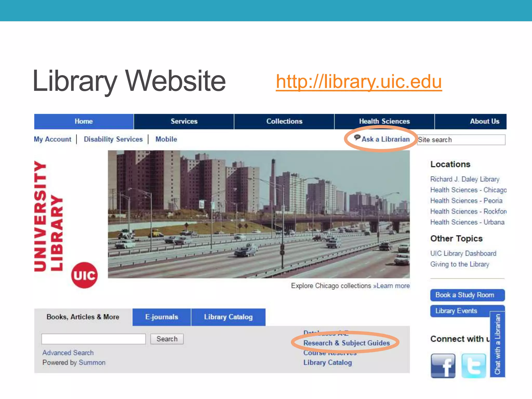This screenshot has height=399, width=532.
Task: Click the Book a Study Room button
Action: (468, 295)
